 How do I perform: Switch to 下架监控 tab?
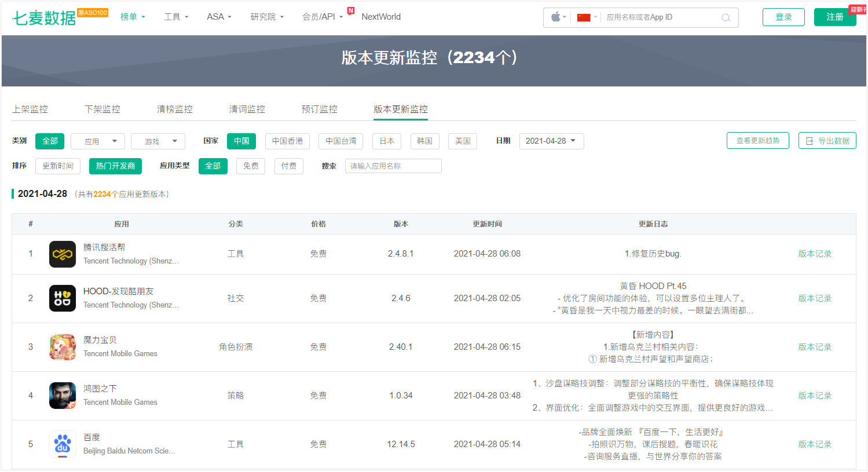102,109
